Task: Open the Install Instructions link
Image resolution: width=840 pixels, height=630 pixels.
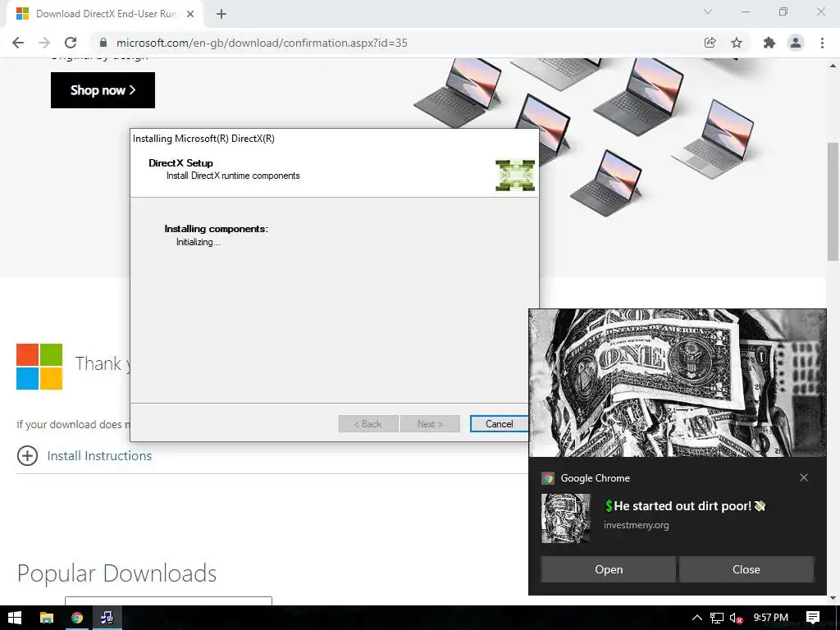Action: pyautogui.click(x=99, y=456)
